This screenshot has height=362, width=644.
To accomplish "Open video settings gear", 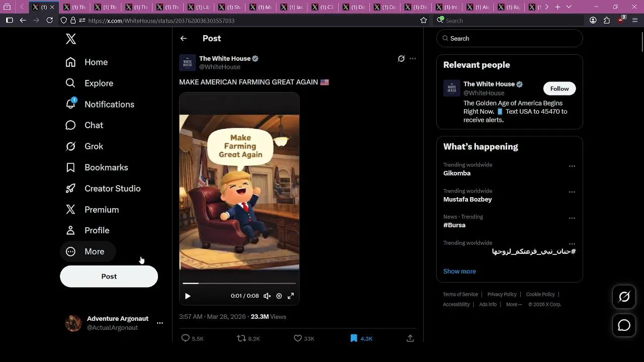I will [279, 296].
